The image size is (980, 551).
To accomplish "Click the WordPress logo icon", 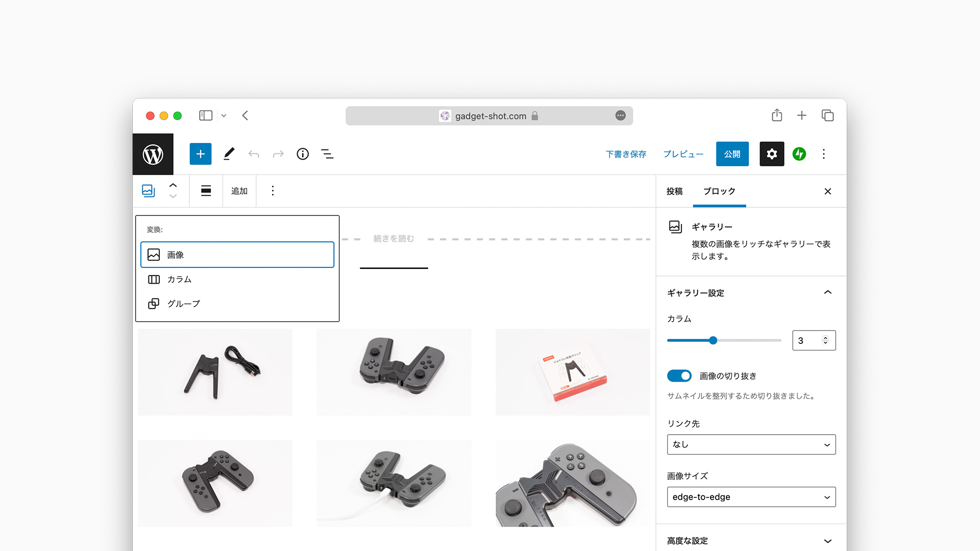I will pos(153,154).
